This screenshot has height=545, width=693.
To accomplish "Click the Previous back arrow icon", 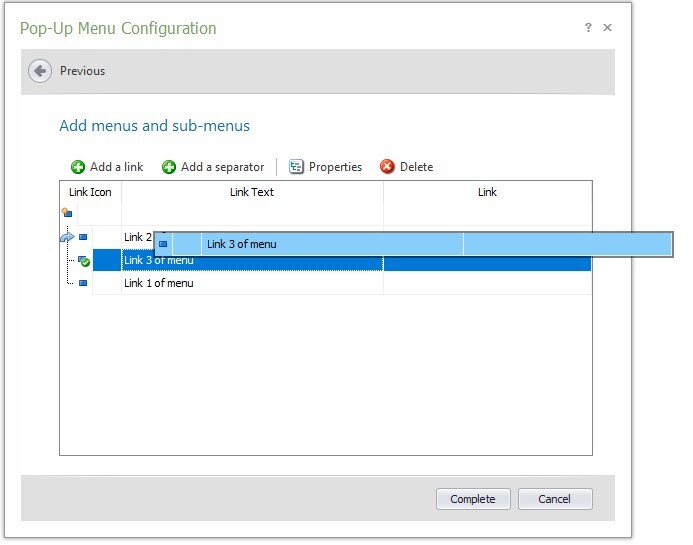I will [40, 71].
